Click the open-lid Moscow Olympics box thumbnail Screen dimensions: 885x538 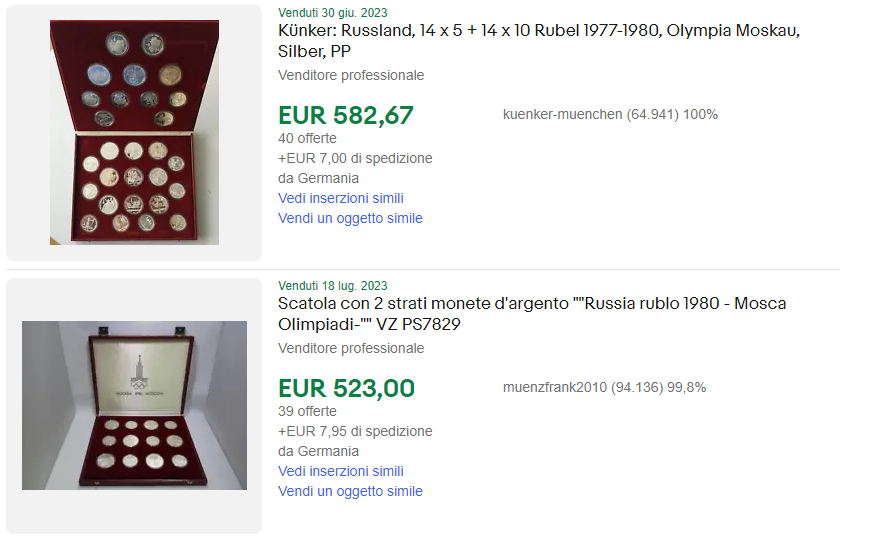[x=134, y=405]
